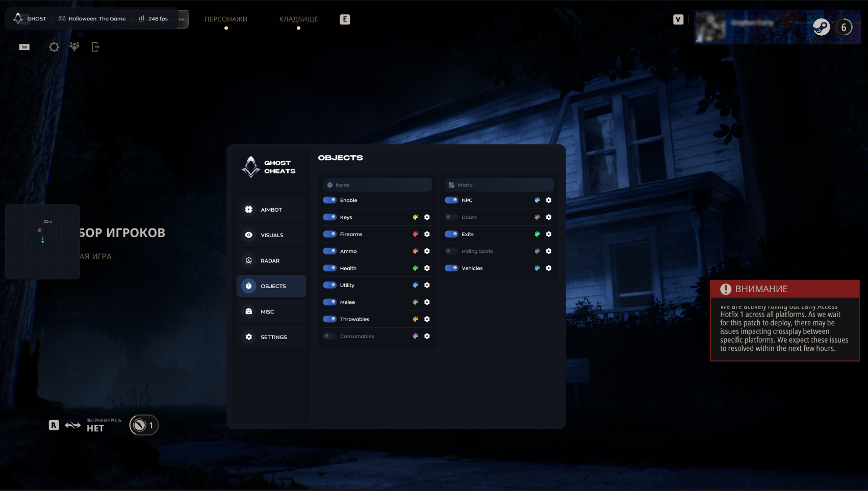Pick the Keys color palette
The height and width of the screenshot is (491, 868).
point(416,217)
